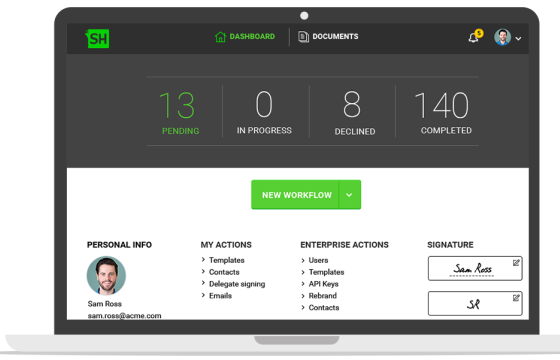560x360 pixels.
Task: Open API Keys under Enterprise Actions
Action: (x=323, y=284)
